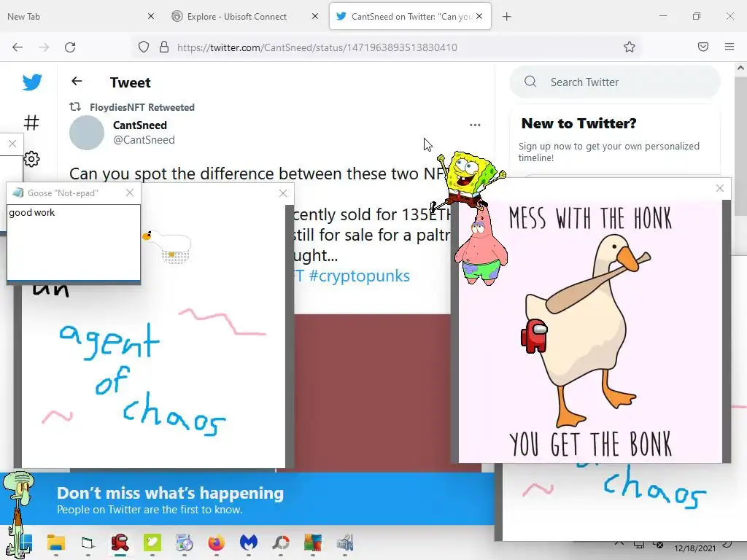Switch to the Explore - Ubisoft Connect tab
The image size is (747, 560).
[245, 16]
